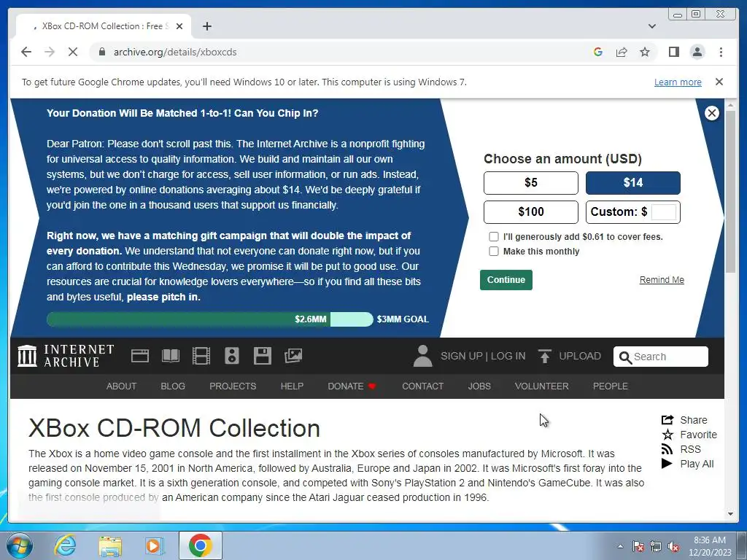
Task: Check the add $0.61 to cover fees box
Action: pyautogui.click(x=494, y=237)
